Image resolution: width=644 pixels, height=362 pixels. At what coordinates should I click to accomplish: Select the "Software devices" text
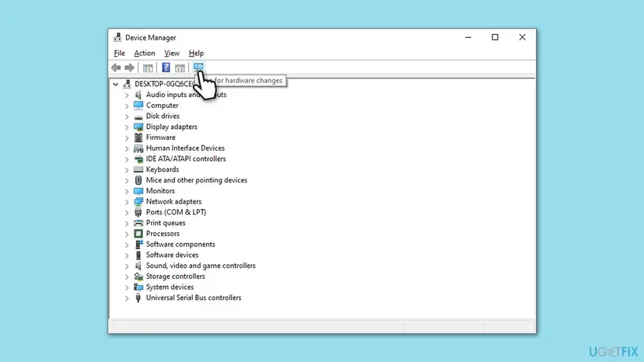click(x=172, y=255)
